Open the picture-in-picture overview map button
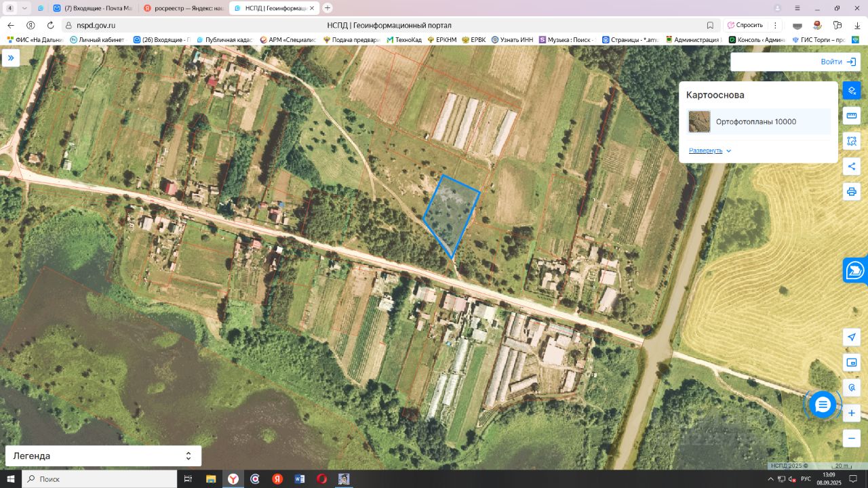Screen dimensions: 868x488 (x=852, y=363)
